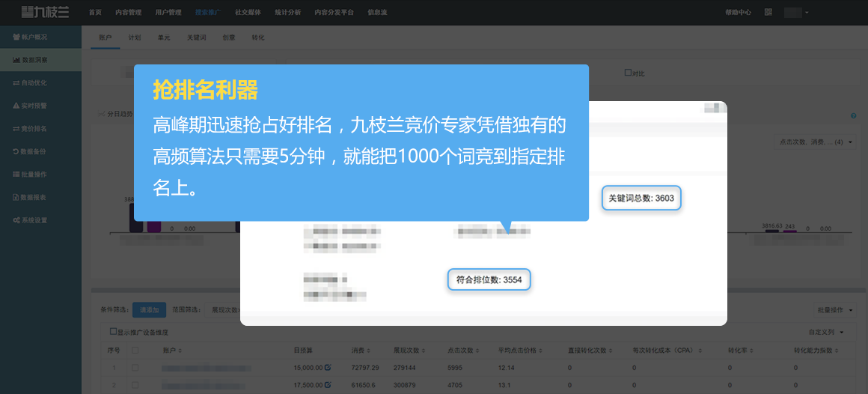Open the 展现次数 range filter dropdown
Screen dimensions: 868x394
coord(223,310)
